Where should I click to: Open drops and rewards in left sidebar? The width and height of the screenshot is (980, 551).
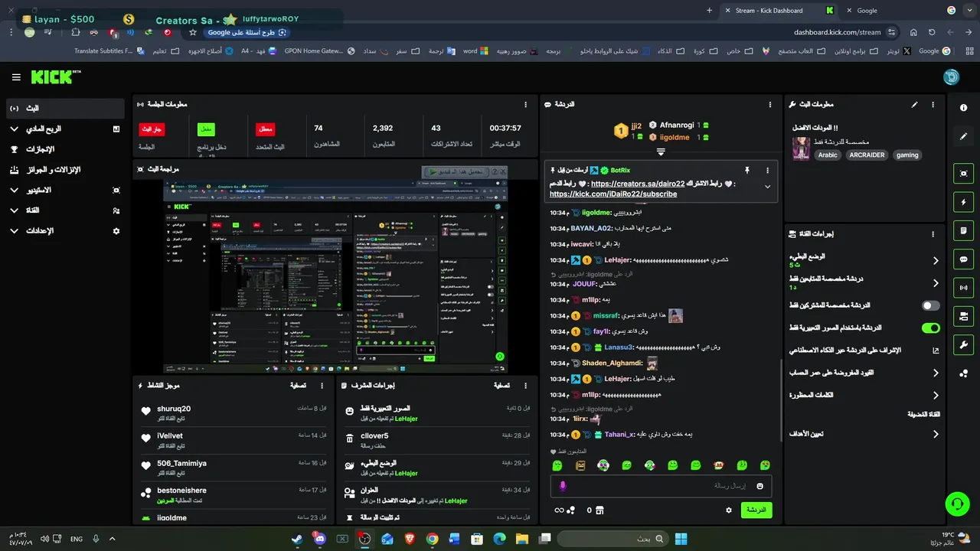65,170
